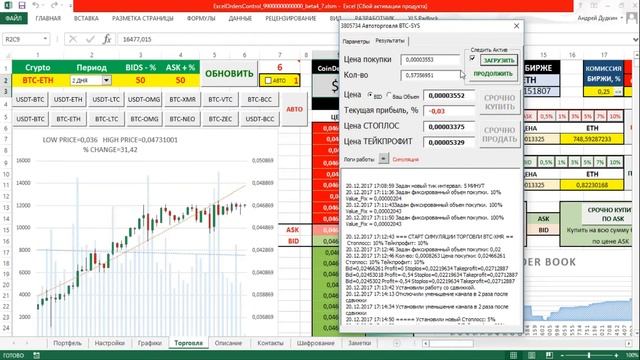Click the Excel logo icon at top-left
Viewport: 640px width, 360px height.
8,6
